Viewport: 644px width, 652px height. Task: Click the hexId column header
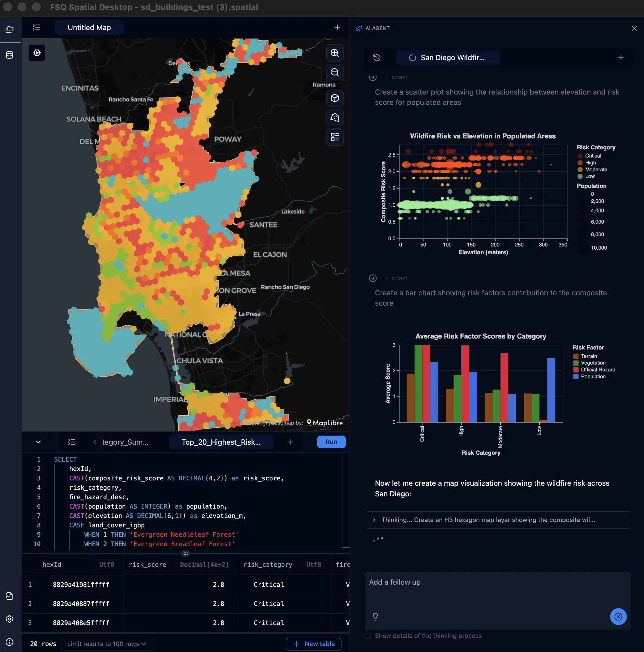[81, 565]
